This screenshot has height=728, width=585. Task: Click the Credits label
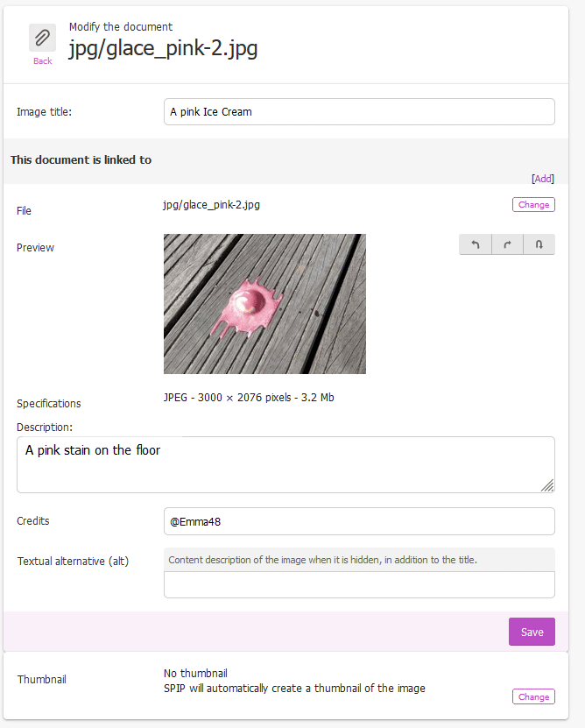click(33, 521)
